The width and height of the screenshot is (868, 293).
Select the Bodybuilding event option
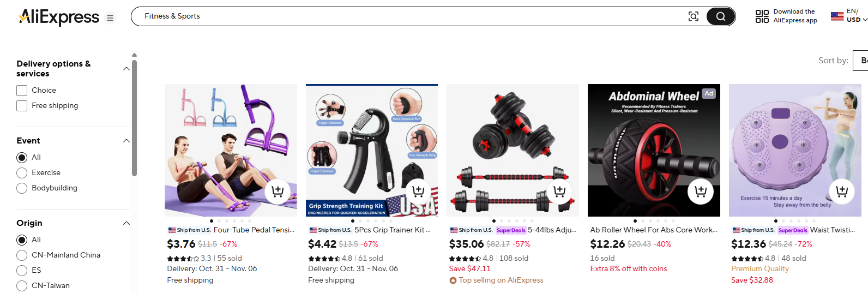(22, 188)
